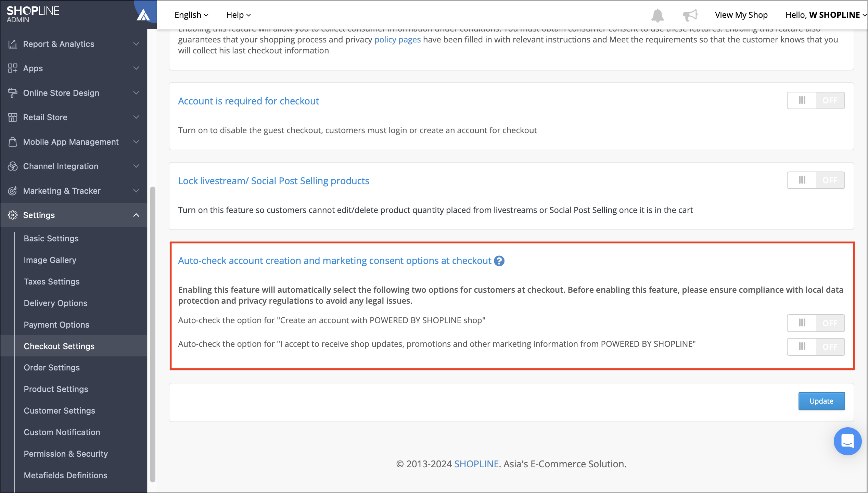
Task: Toggle Account is required for checkout switch
Action: tap(816, 100)
